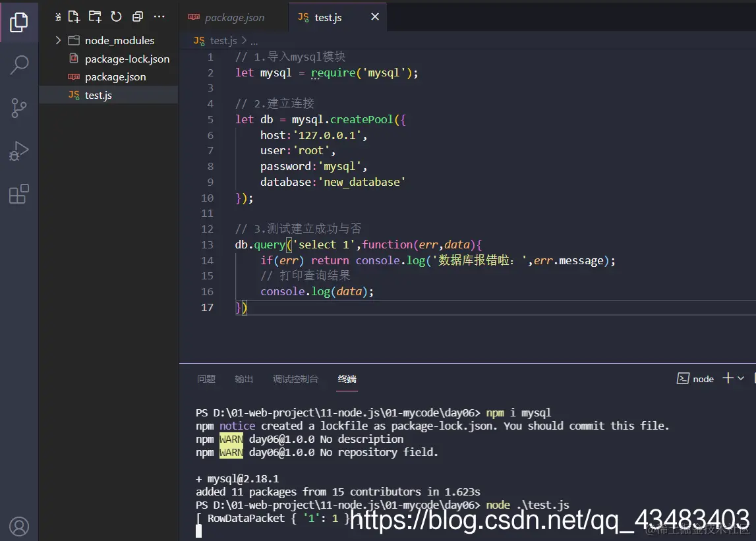Click the require call on line 2
This screenshot has height=541, width=756.
coord(333,72)
